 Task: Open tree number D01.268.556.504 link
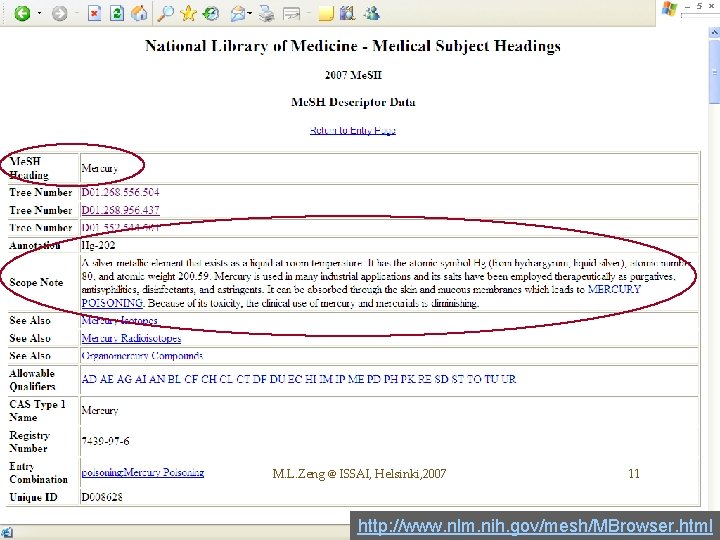point(120,192)
